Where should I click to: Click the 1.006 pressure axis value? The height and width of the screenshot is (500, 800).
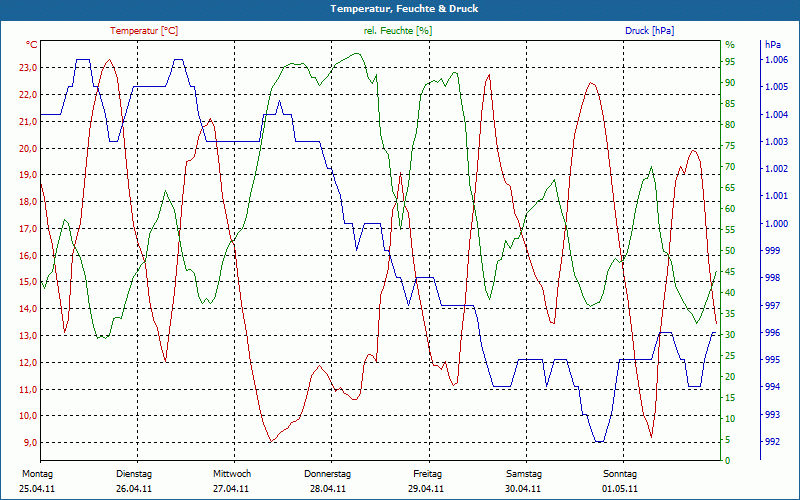click(x=776, y=60)
